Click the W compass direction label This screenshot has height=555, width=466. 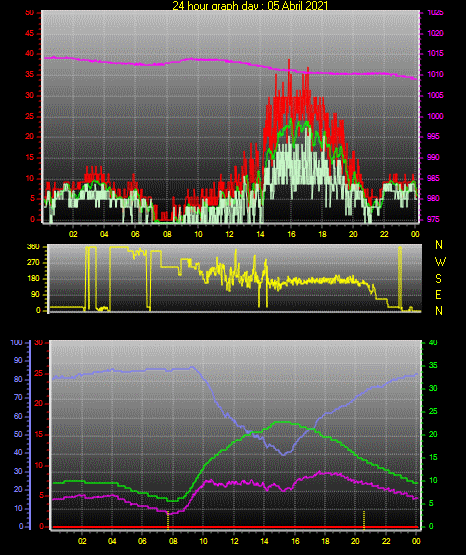(x=440, y=262)
